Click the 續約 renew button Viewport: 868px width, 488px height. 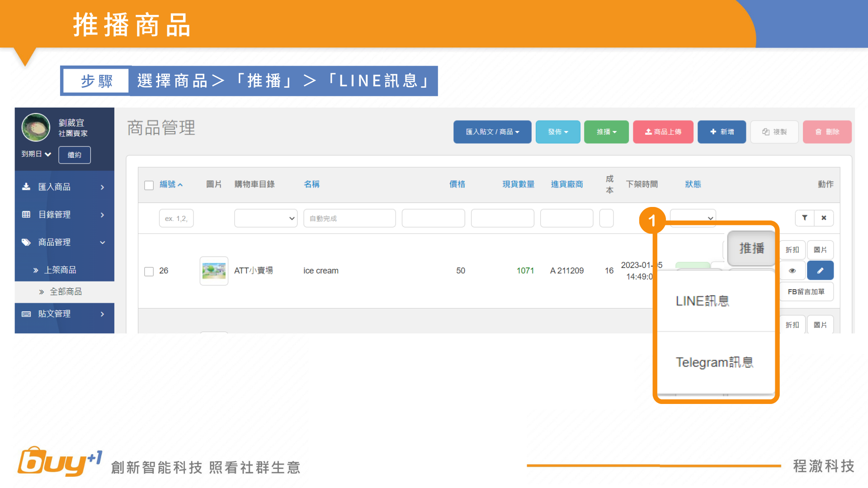point(75,155)
